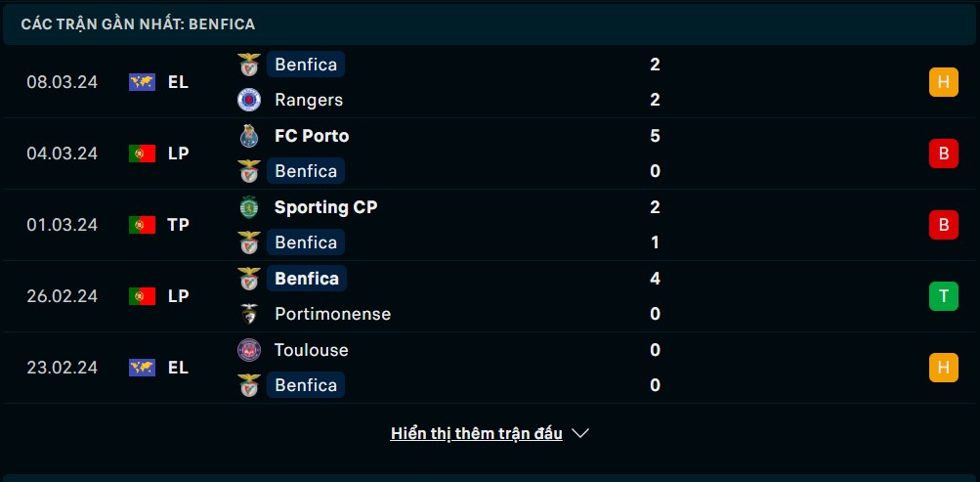
Task: Click the TP competition label on 01.03.24
Action: pyautogui.click(x=178, y=225)
